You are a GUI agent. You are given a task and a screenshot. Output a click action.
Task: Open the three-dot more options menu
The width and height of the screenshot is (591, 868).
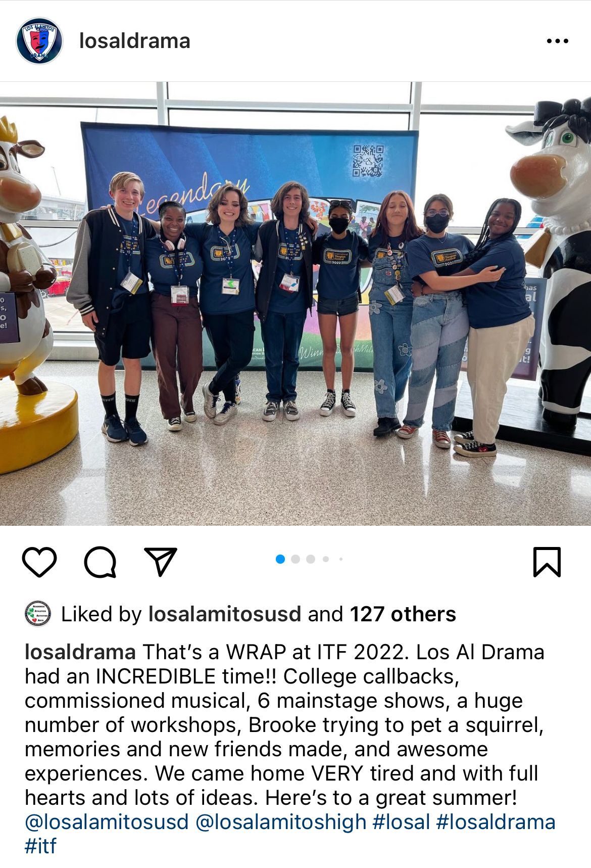click(558, 41)
